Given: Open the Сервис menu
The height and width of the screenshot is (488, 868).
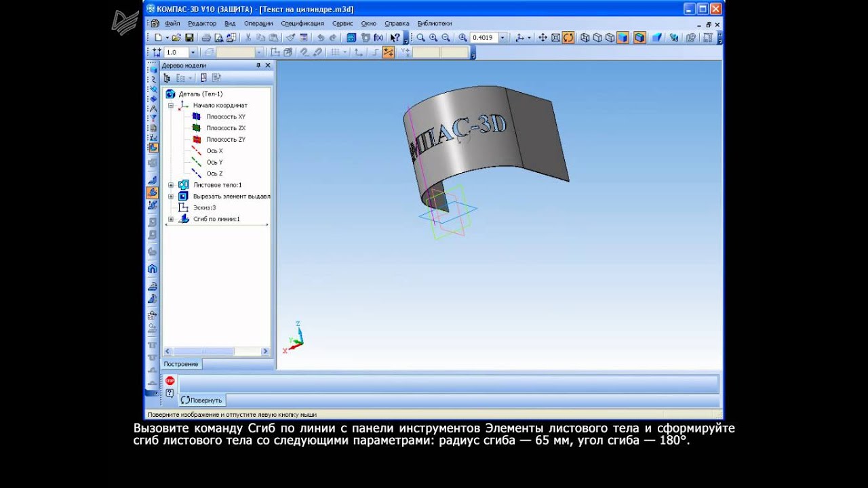Looking at the screenshot, I should [342, 23].
